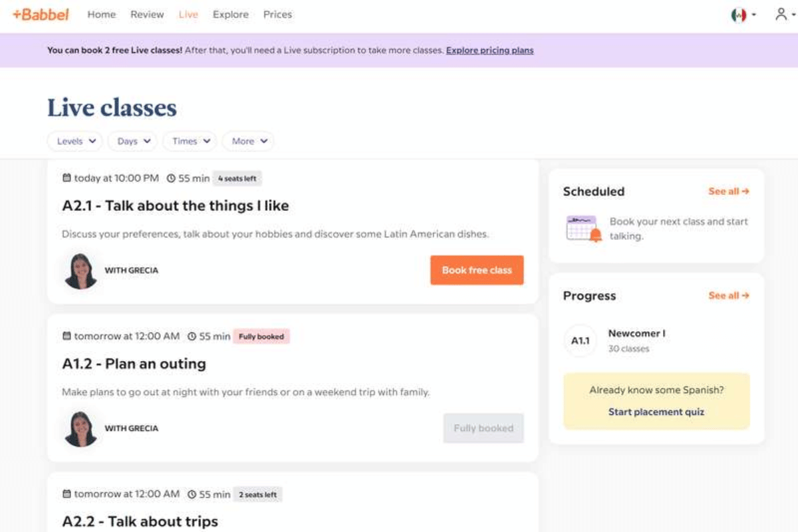This screenshot has width=798, height=532.
Task: Switch to the Explore section
Action: click(x=231, y=15)
